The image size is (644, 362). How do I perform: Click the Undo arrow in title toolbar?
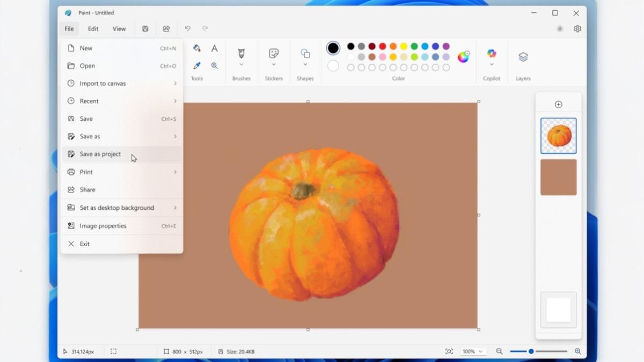pyautogui.click(x=187, y=29)
